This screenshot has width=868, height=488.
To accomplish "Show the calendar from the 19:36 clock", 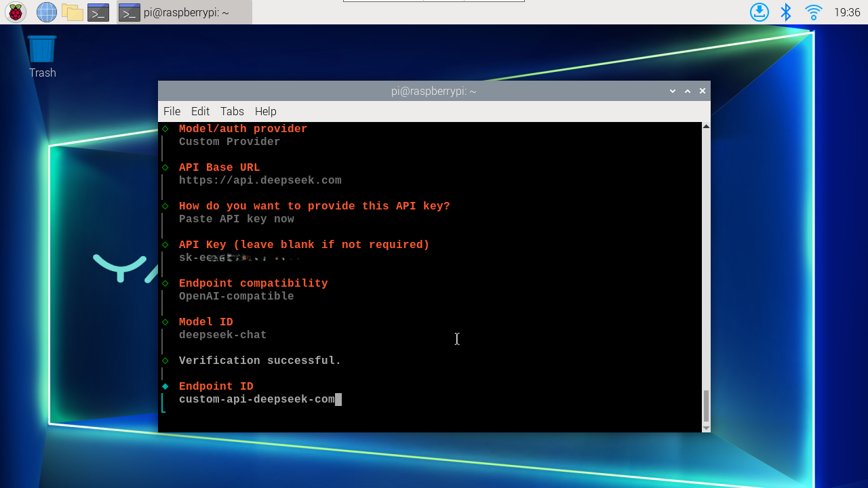I will coord(847,12).
